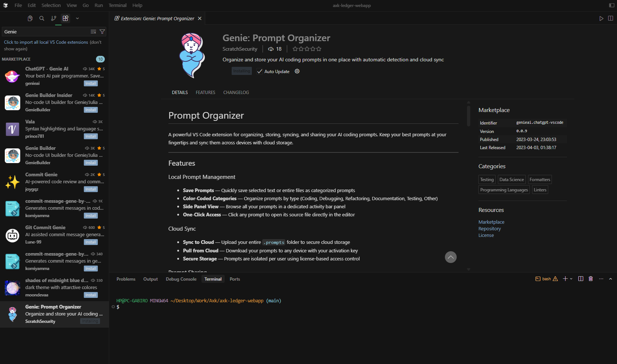Open the Manage gear on Genie extension page

click(x=297, y=71)
